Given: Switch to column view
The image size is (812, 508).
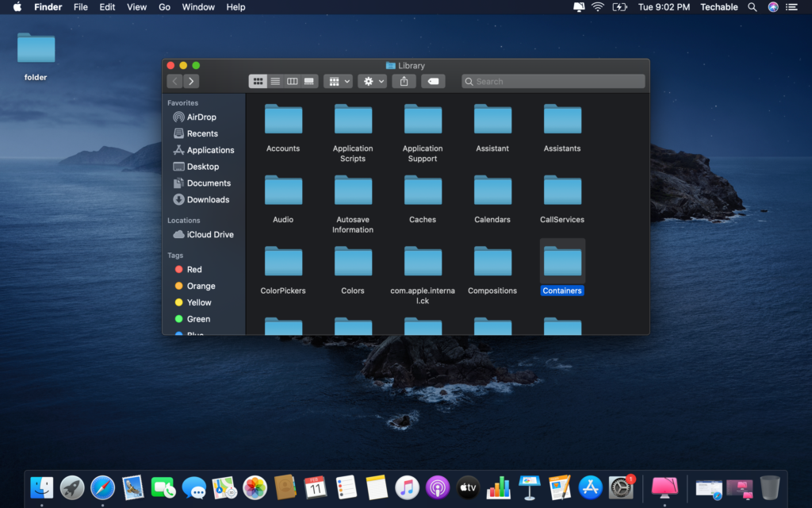Looking at the screenshot, I should (292, 81).
